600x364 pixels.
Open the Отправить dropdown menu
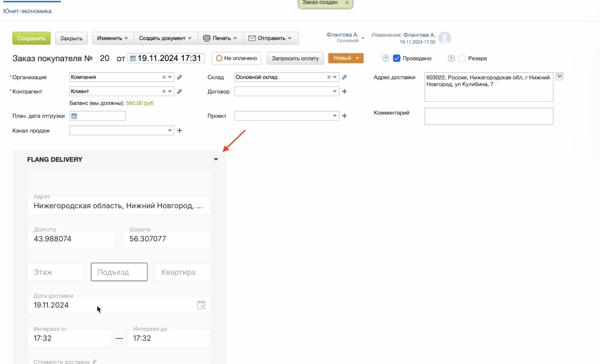pyautogui.click(x=271, y=38)
